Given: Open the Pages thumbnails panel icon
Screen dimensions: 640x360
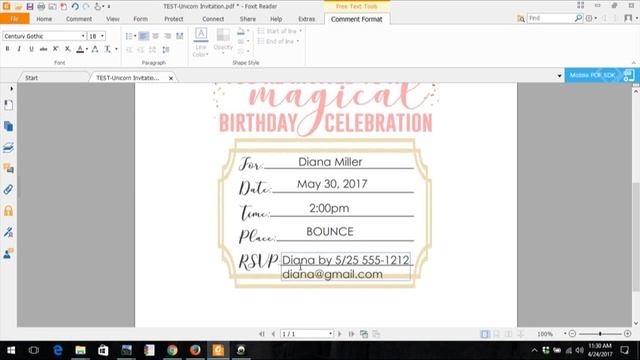Looking at the screenshot, I should pos(8,126).
